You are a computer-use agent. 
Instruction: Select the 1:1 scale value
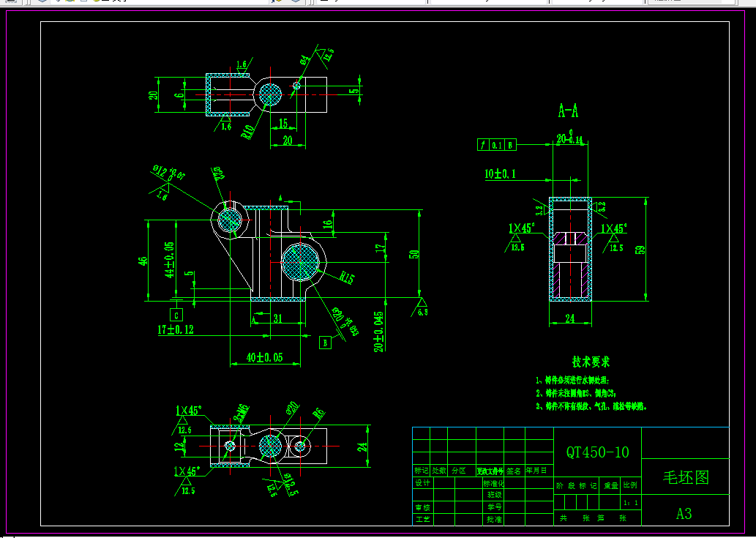click(x=631, y=503)
